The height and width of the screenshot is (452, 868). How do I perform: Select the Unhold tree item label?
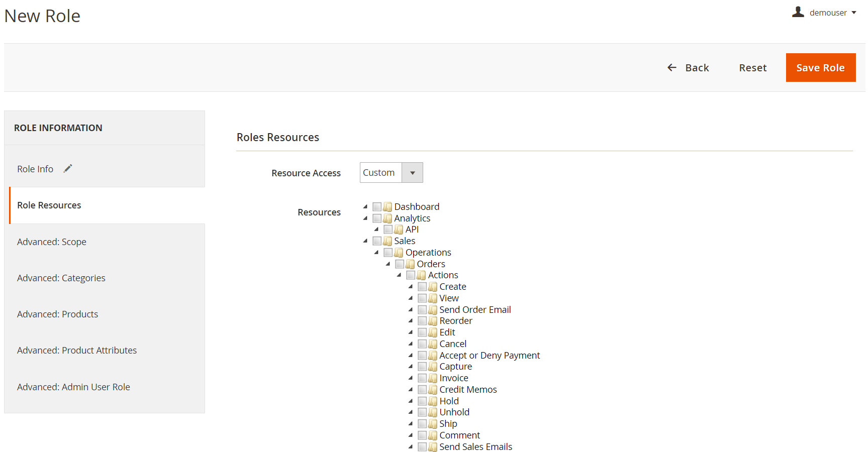(x=454, y=412)
